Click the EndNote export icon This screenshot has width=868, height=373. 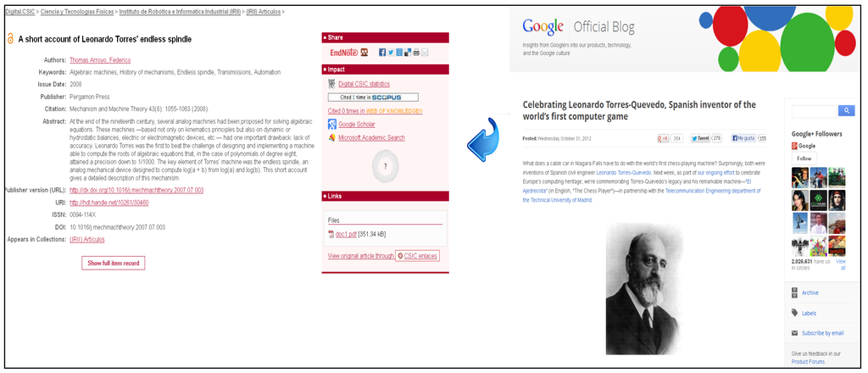(x=342, y=52)
